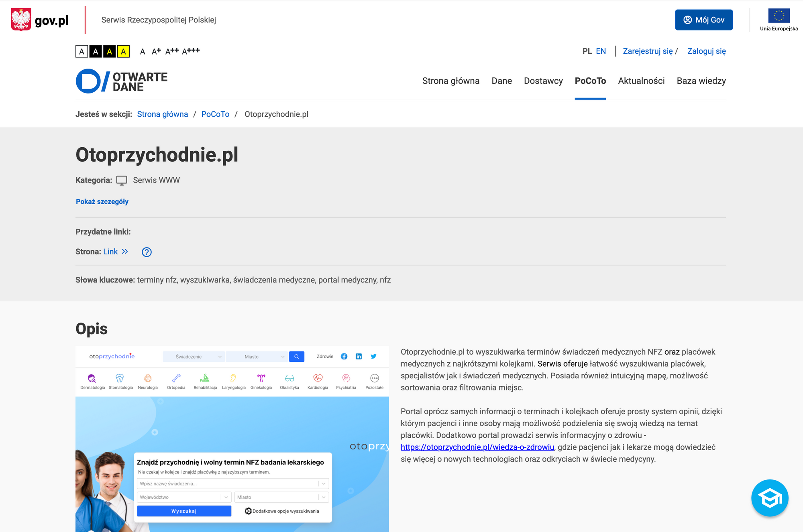The height and width of the screenshot is (532, 803).
Task: Open the Aktualności menu item
Action: pos(641,81)
